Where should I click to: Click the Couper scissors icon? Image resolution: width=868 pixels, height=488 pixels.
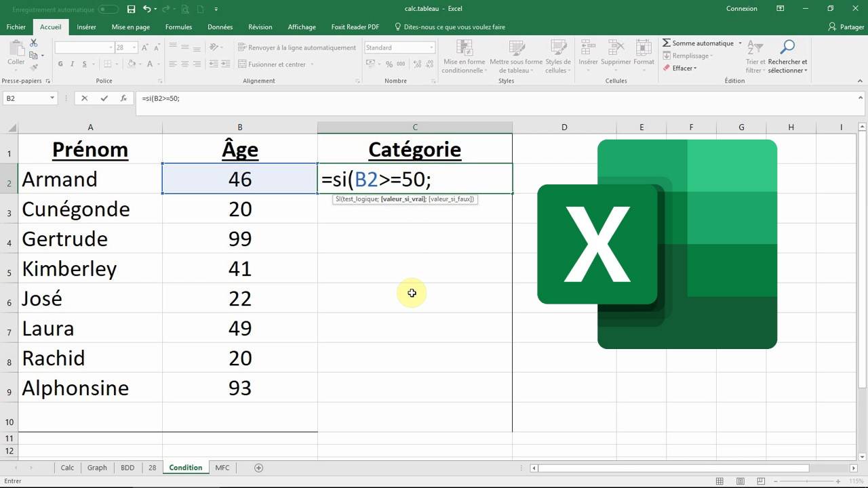coord(33,43)
